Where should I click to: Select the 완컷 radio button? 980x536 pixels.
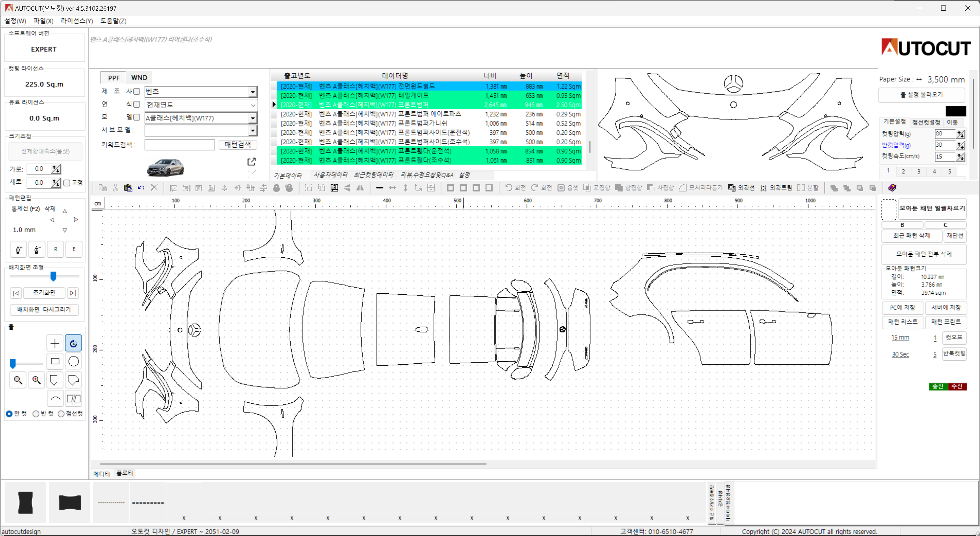click(9, 414)
